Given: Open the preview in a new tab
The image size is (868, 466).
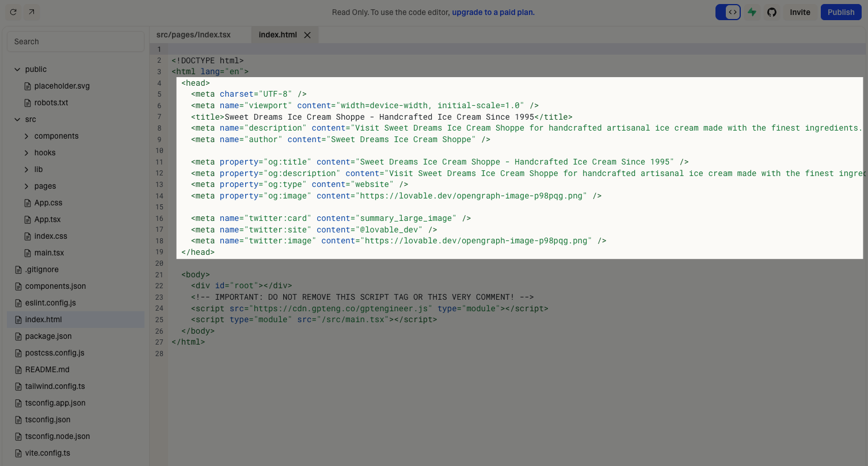Looking at the screenshot, I should coord(32,12).
